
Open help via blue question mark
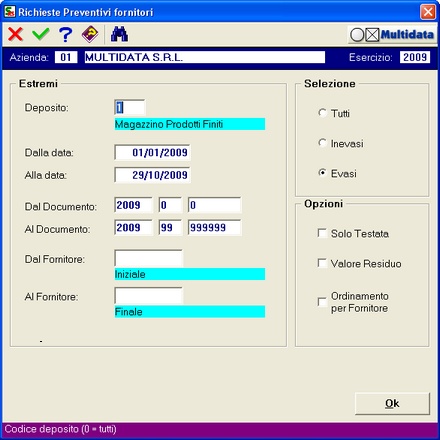(65, 34)
